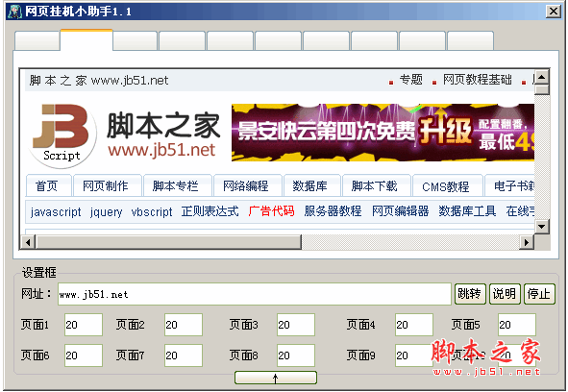Viewport: 568px width, 392px height.
Task: Open the 网页教程基础 link
Action: click(x=478, y=80)
